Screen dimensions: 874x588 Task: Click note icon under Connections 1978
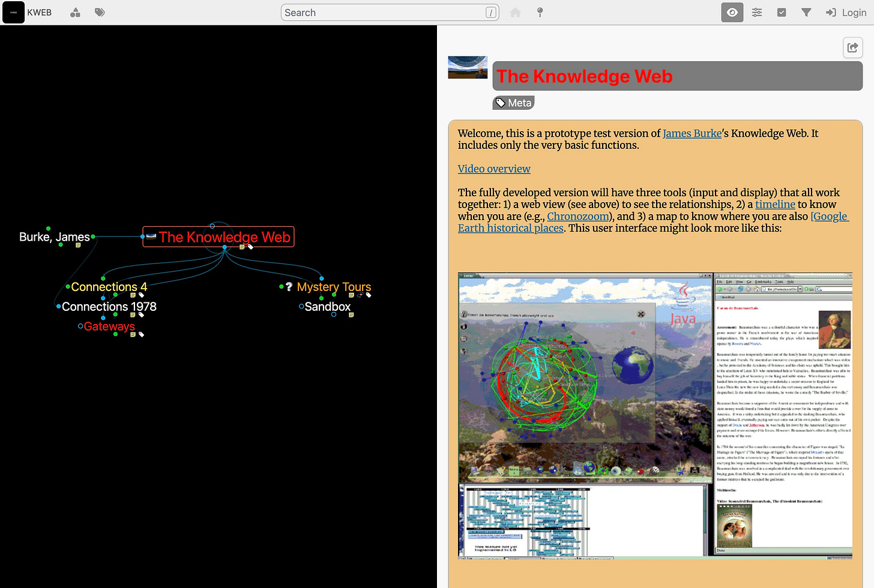pos(133,315)
